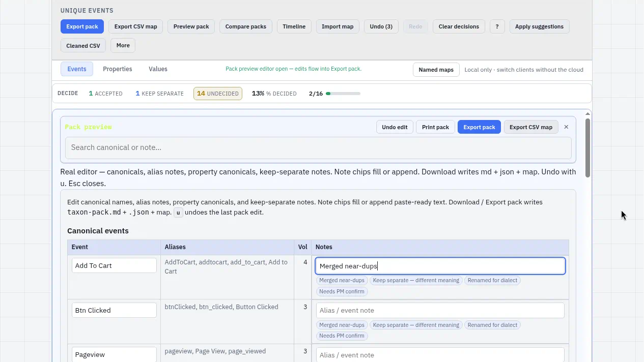The height and width of the screenshot is (362, 644).
Task: Filter by 14 Undecided items
Action: 218,94
